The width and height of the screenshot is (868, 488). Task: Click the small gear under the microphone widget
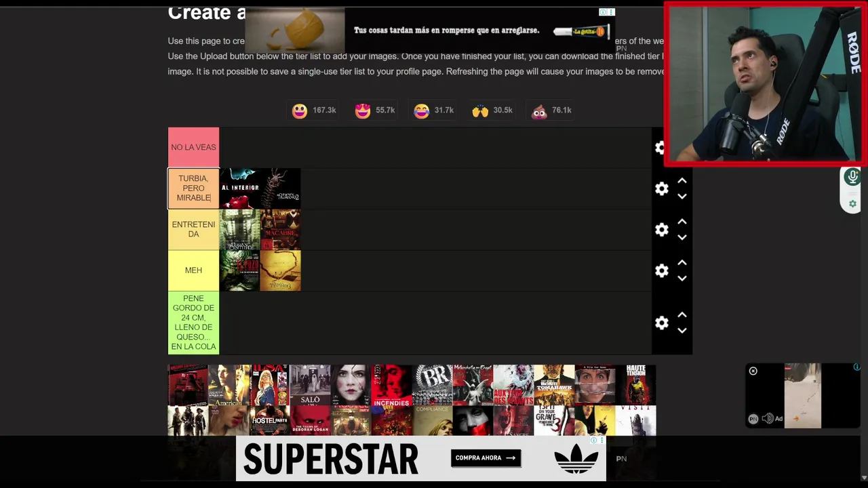(x=853, y=204)
